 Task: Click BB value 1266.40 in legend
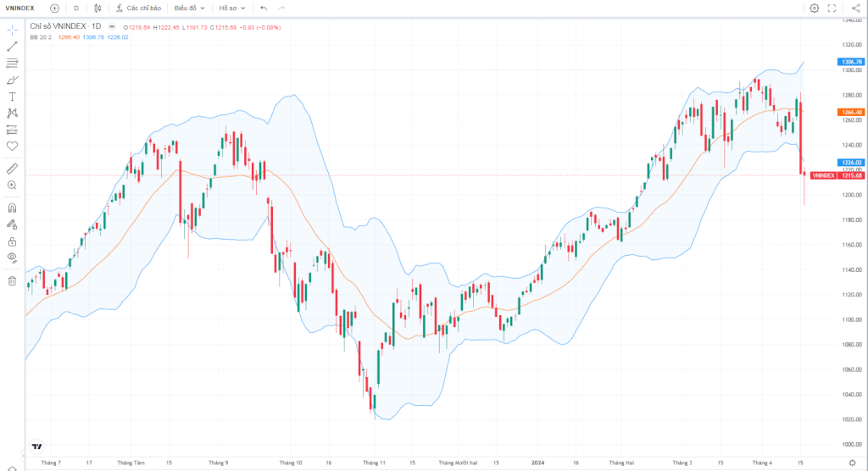(x=69, y=37)
